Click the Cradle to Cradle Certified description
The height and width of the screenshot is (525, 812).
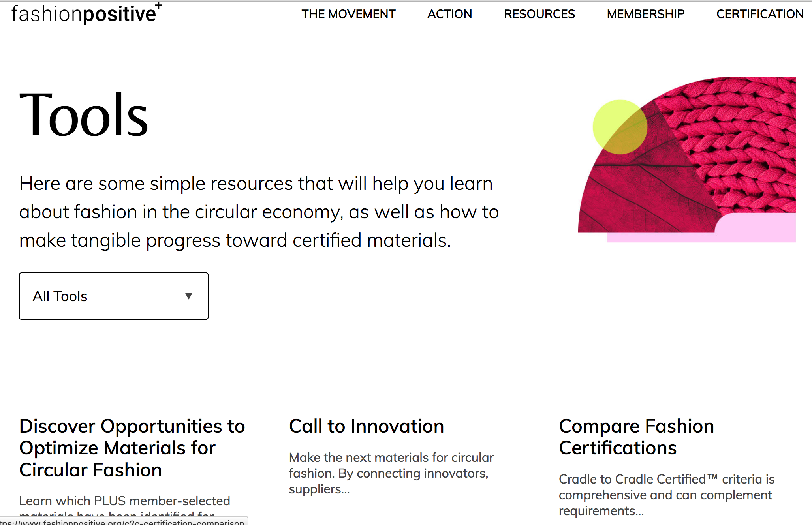point(666,495)
